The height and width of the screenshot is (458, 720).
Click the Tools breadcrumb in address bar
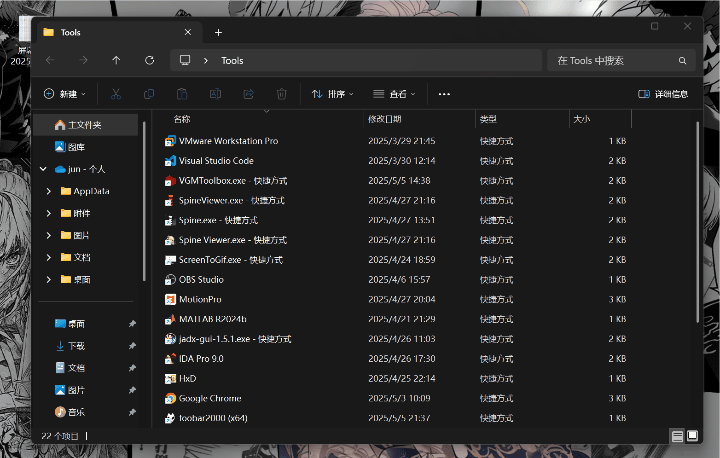232,61
